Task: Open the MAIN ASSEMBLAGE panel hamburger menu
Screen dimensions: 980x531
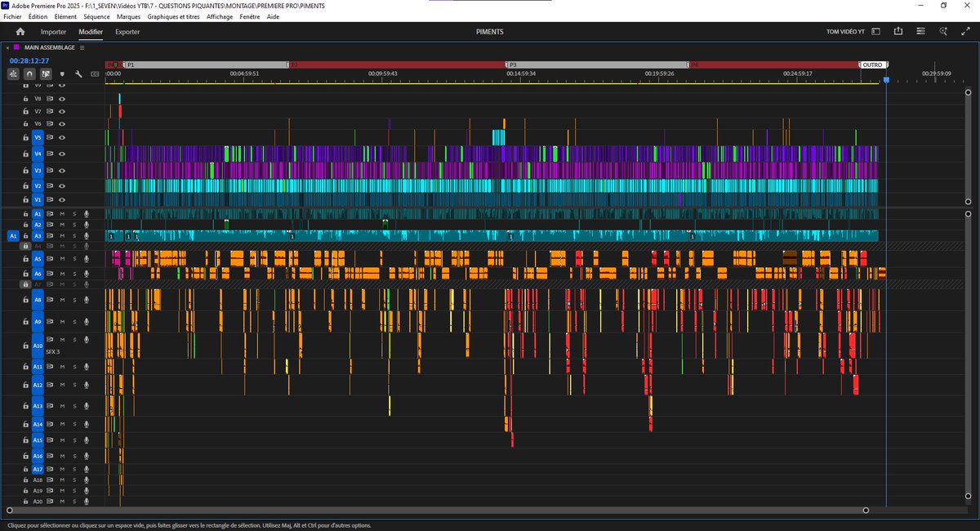Action: coord(82,47)
